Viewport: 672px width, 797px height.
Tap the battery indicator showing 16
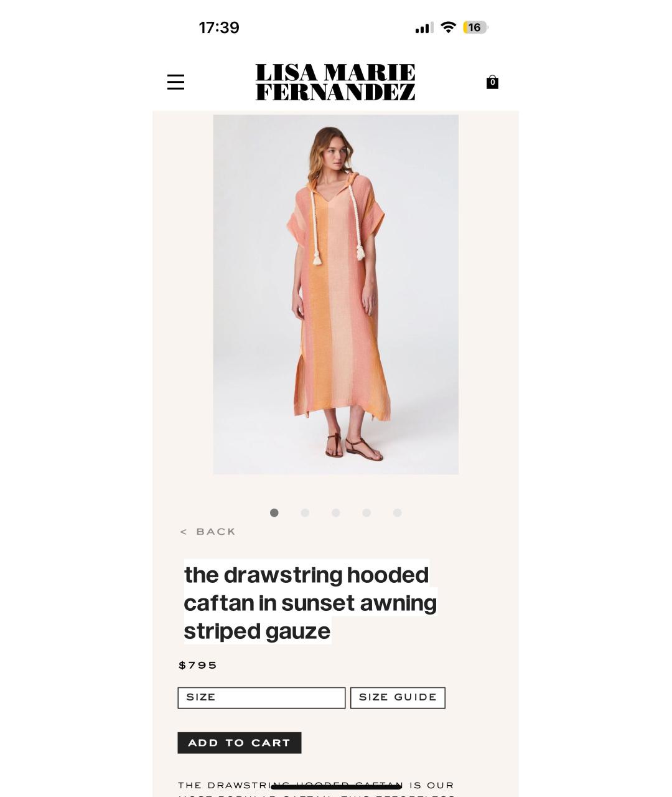point(475,27)
